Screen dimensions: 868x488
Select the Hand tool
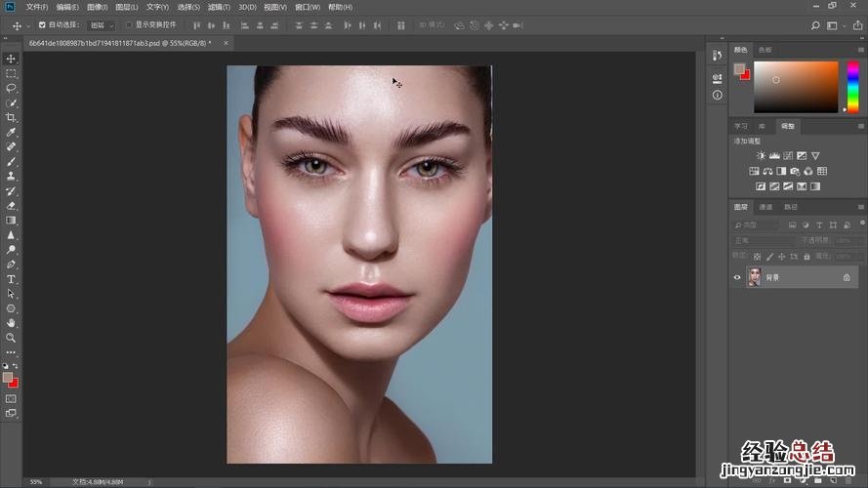(x=11, y=322)
